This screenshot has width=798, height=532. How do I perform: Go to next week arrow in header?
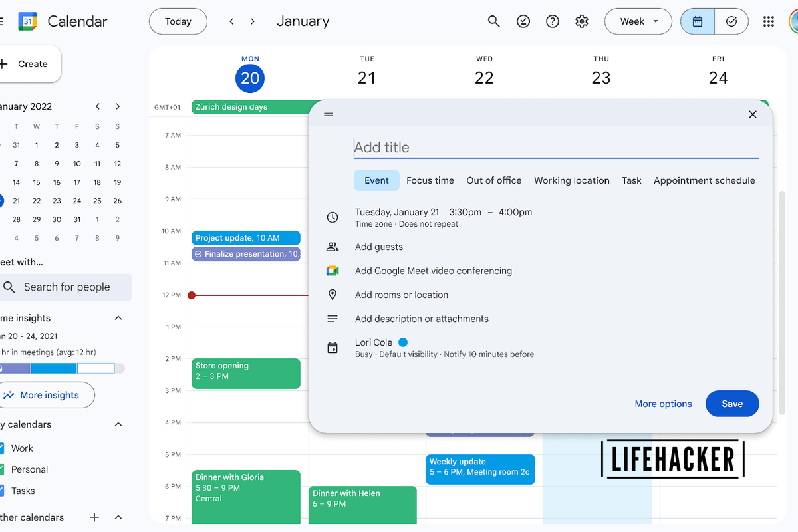[253, 21]
